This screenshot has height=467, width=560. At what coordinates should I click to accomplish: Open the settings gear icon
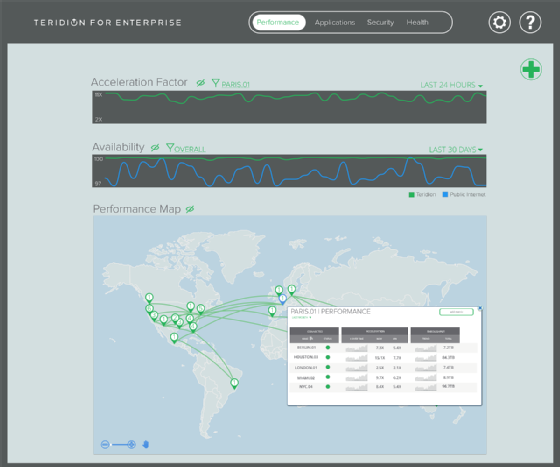(499, 22)
